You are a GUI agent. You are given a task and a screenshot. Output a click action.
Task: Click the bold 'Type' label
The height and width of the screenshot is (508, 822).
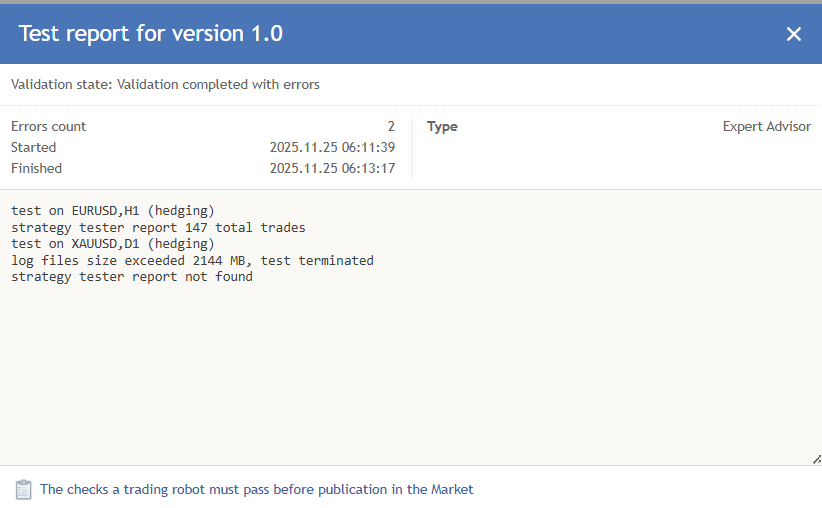[x=442, y=127]
